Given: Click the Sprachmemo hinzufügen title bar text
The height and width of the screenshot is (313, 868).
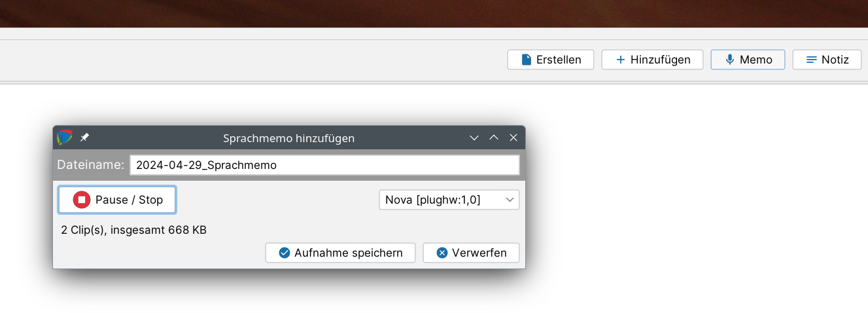Looking at the screenshot, I should (288, 138).
